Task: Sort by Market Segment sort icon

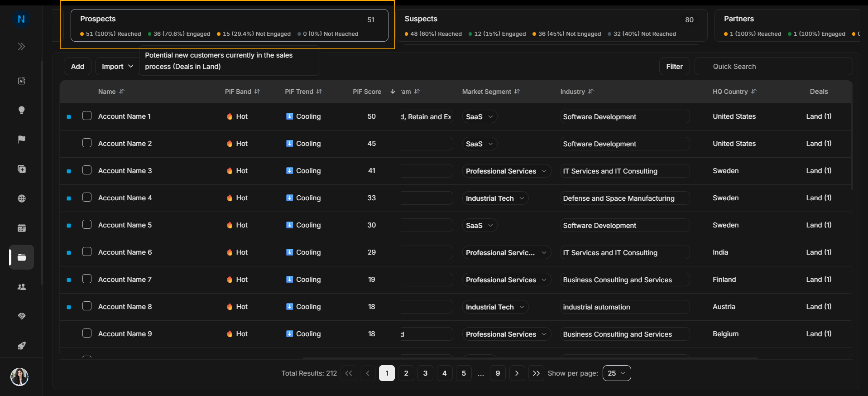Action: click(517, 92)
